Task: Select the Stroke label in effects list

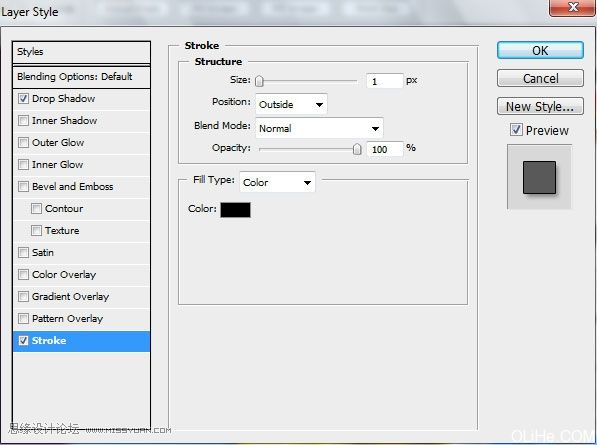Action: tap(49, 341)
